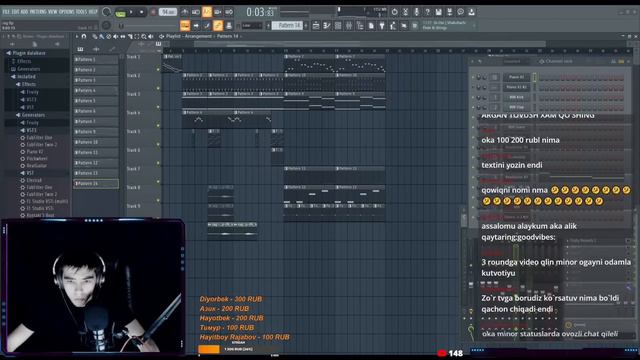
Task: Select the playlist Mute tool
Action: (116, 36)
